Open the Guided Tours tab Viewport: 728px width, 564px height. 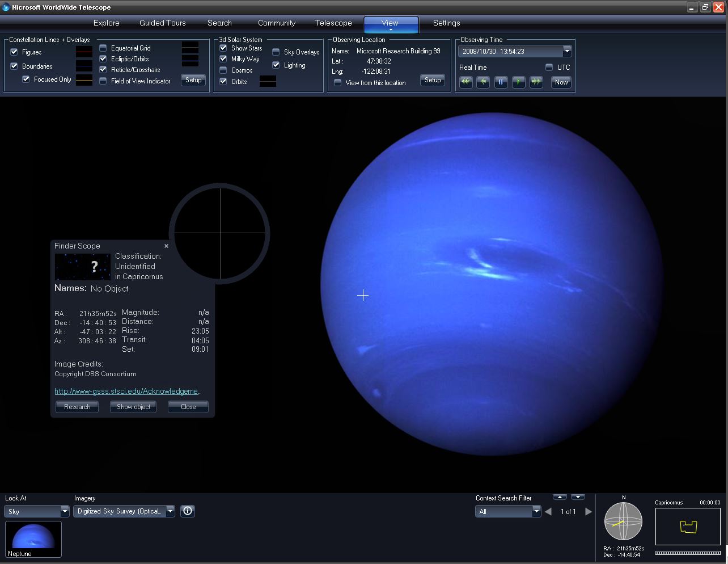163,23
